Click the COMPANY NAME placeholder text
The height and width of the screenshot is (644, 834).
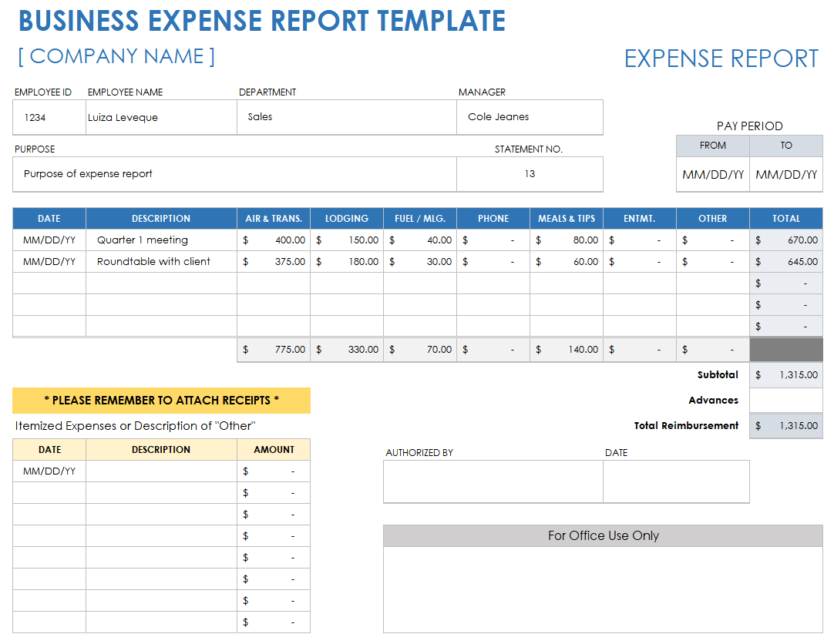(116, 56)
